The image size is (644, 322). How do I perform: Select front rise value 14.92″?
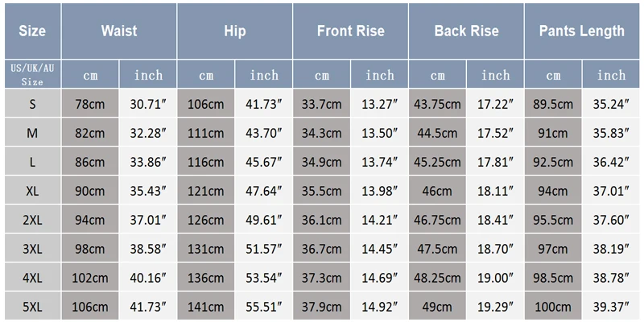[379, 307]
